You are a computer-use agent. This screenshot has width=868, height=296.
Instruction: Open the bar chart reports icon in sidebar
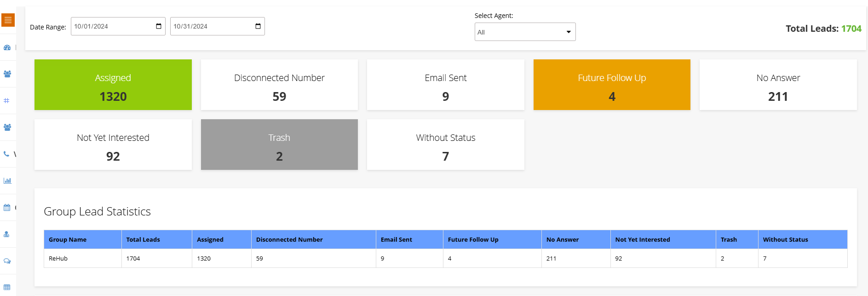click(x=7, y=180)
